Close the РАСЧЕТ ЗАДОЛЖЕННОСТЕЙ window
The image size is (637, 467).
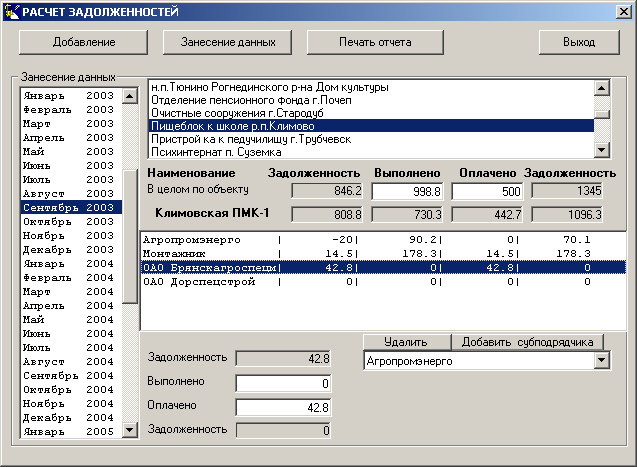(x=624, y=11)
